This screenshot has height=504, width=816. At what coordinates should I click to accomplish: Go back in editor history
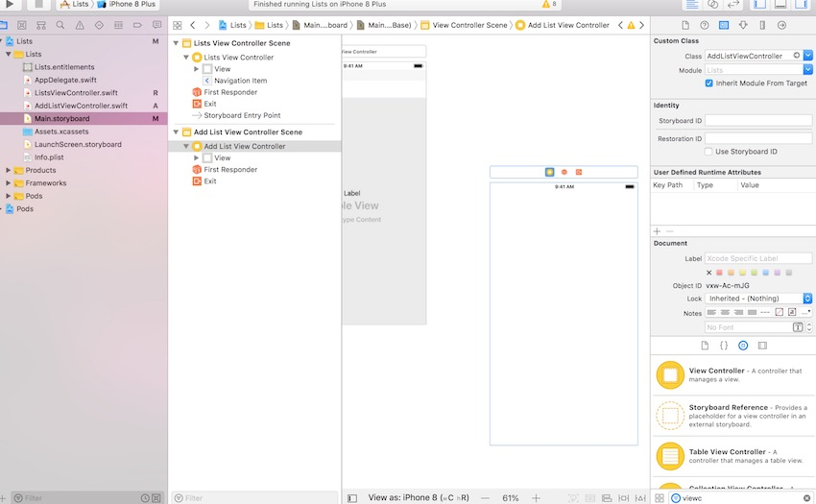193,25
